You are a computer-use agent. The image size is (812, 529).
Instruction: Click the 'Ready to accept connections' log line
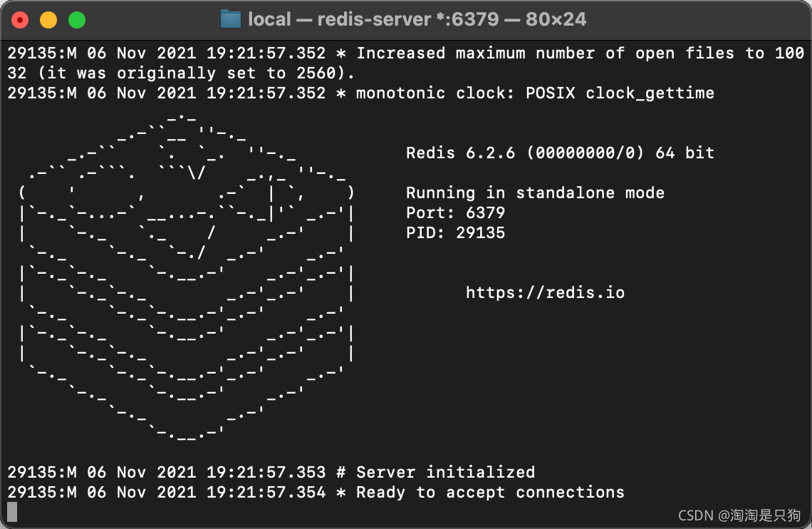point(316,492)
